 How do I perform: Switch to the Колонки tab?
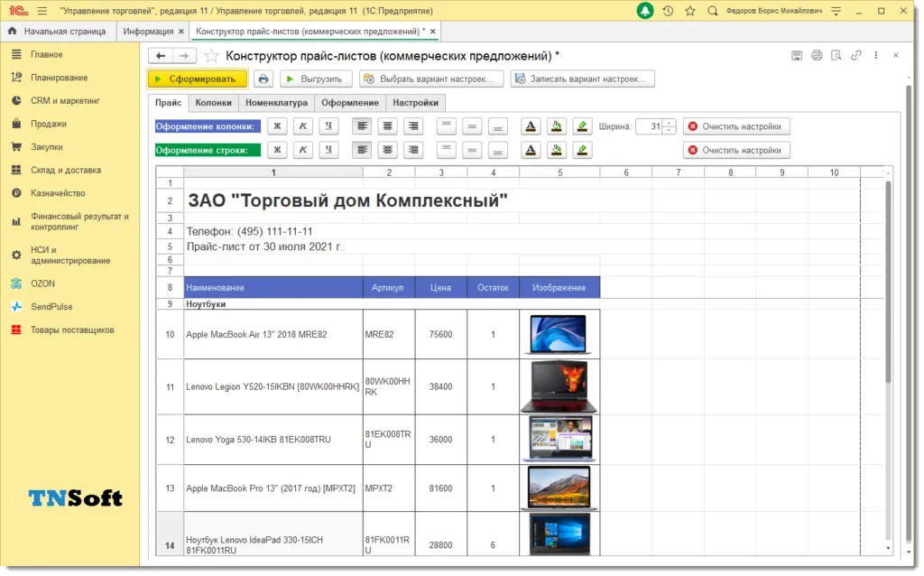click(x=213, y=103)
